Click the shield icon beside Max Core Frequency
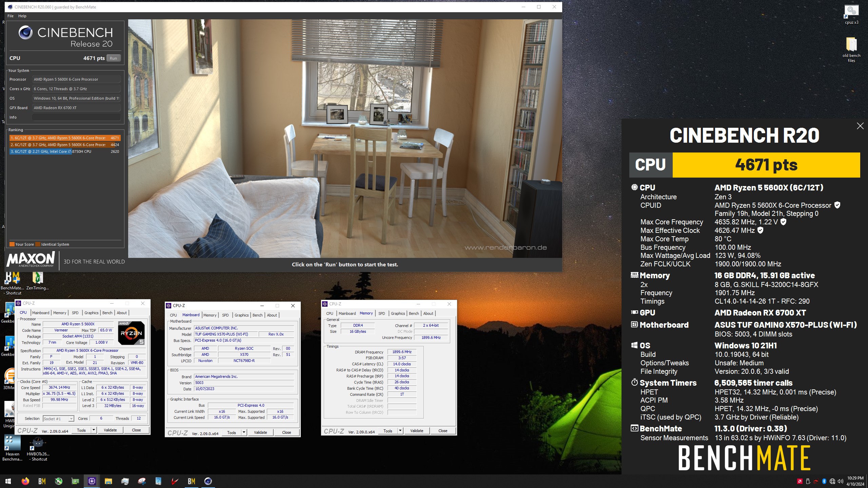Screen dimensions: 868x488 (x=783, y=222)
